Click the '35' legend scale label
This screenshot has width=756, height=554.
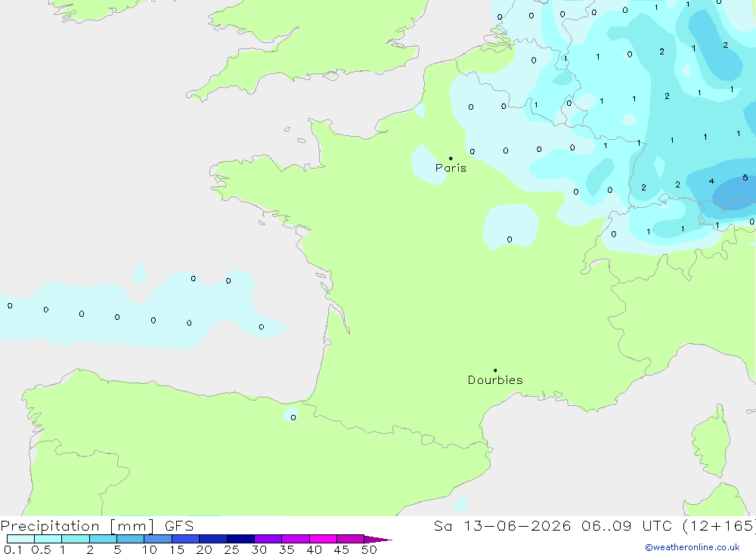click(x=287, y=549)
